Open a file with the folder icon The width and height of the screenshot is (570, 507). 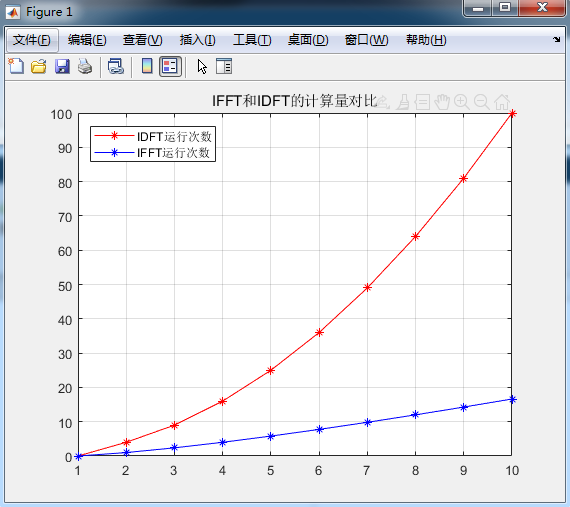(x=39, y=67)
